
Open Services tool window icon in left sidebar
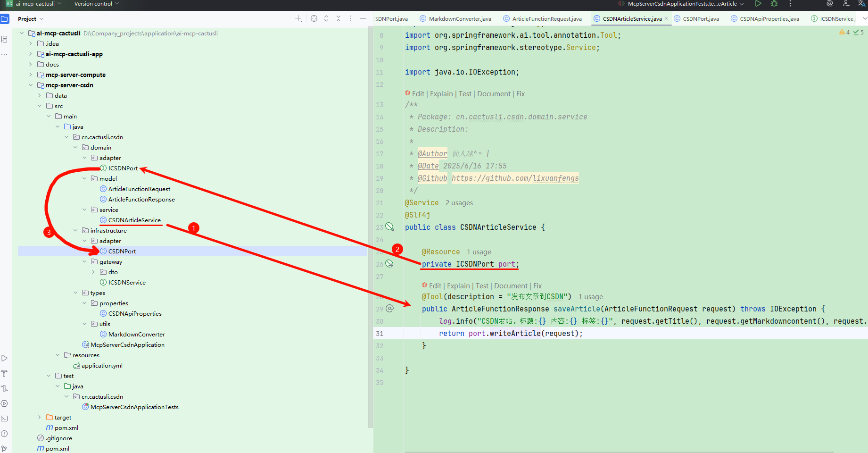coord(5,403)
